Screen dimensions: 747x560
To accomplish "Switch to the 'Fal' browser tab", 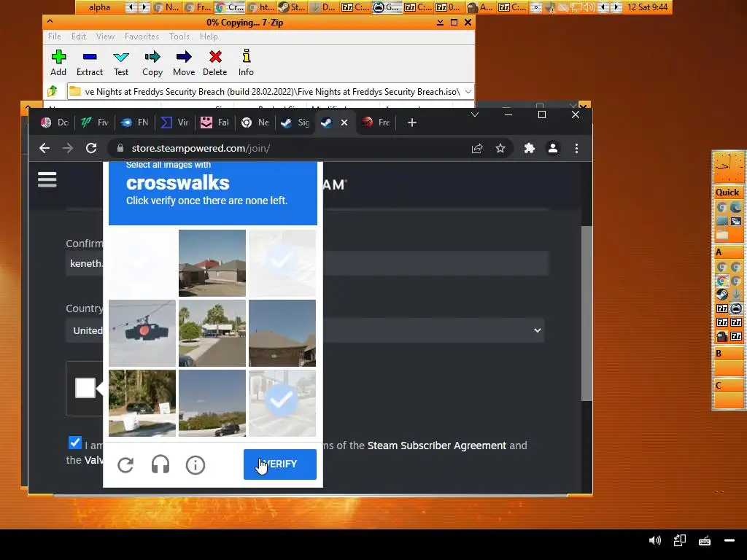I will [x=214, y=122].
